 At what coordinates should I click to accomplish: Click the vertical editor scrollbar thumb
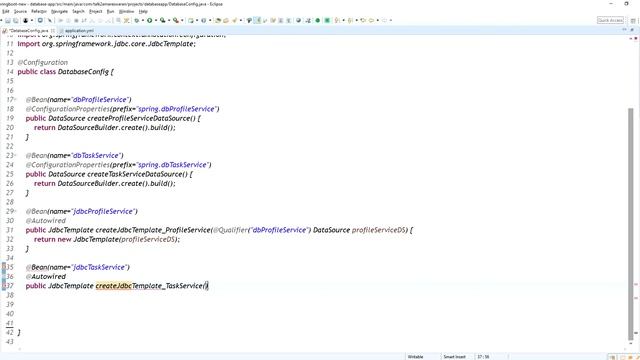pos(631,224)
